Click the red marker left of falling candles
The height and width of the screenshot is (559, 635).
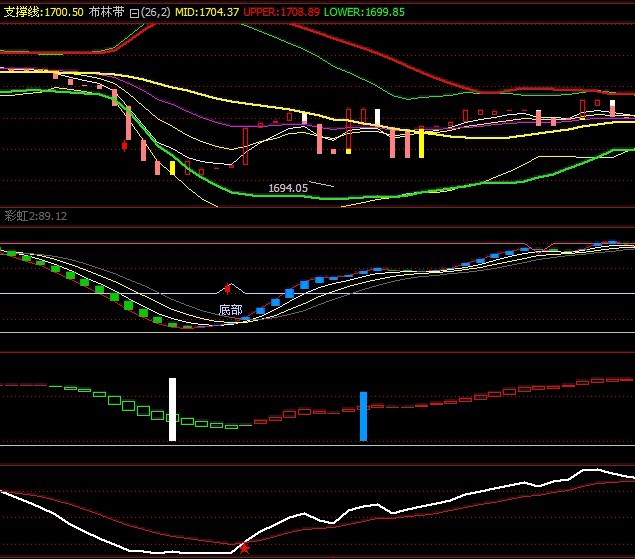(x=124, y=145)
